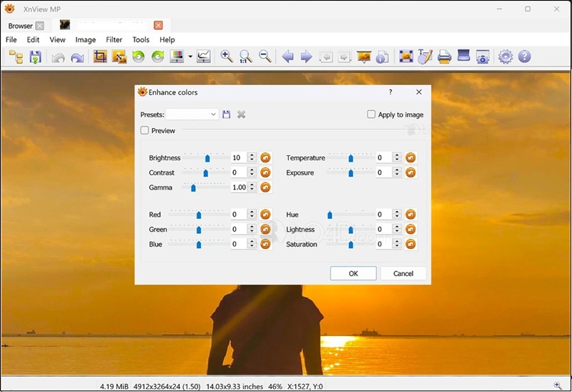The image size is (572, 392).
Task: Click the Gamma value field showing 1.00
Action: click(x=239, y=187)
